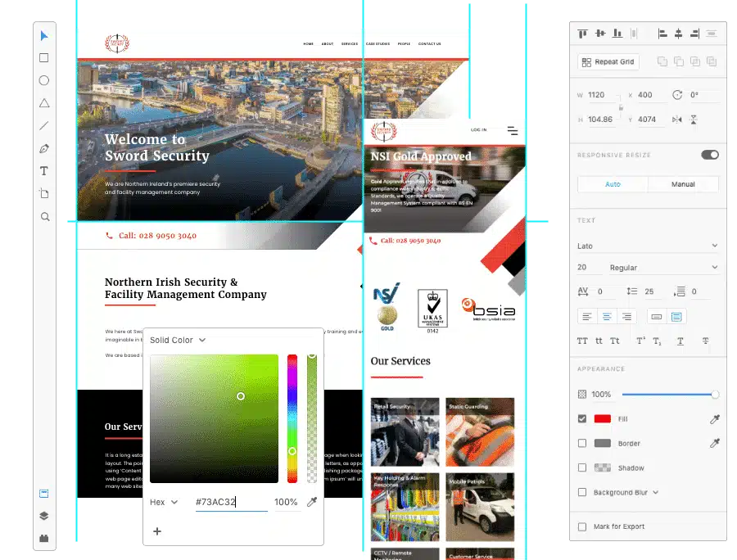Image resolution: width=737 pixels, height=560 pixels.
Task: Use eyedropper in color picker popup
Action: pyautogui.click(x=312, y=502)
